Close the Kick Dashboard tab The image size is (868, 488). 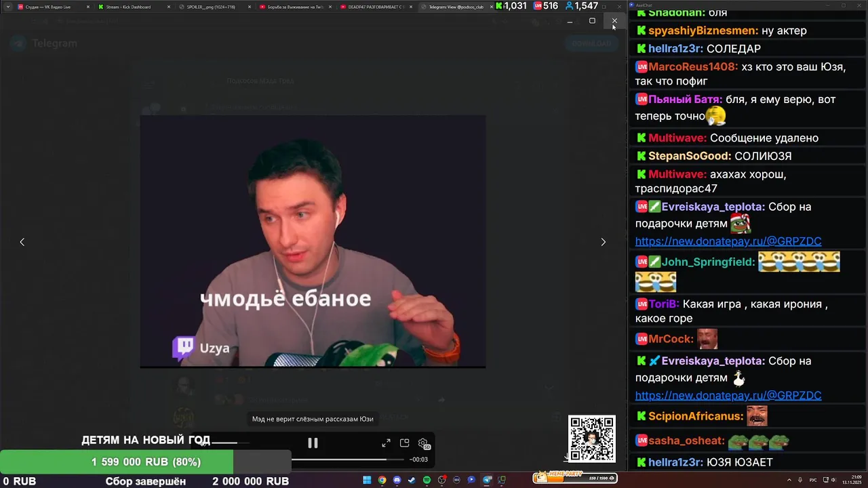click(x=167, y=7)
